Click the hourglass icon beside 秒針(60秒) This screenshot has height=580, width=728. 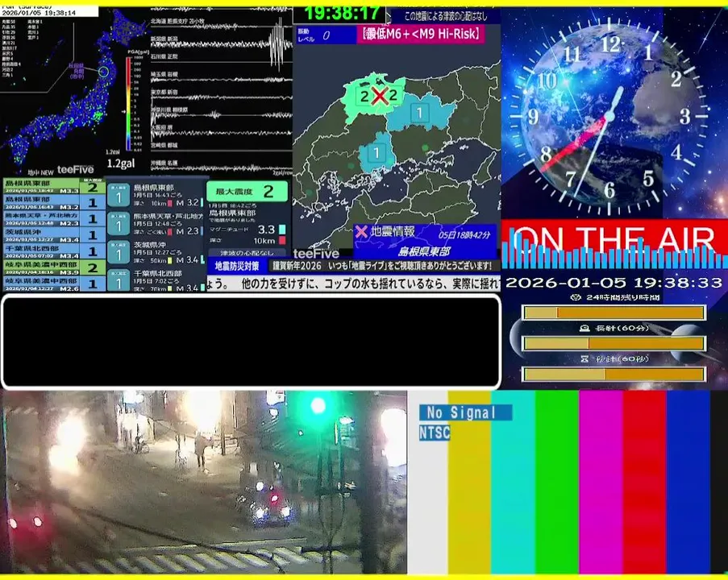click(x=584, y=358)
